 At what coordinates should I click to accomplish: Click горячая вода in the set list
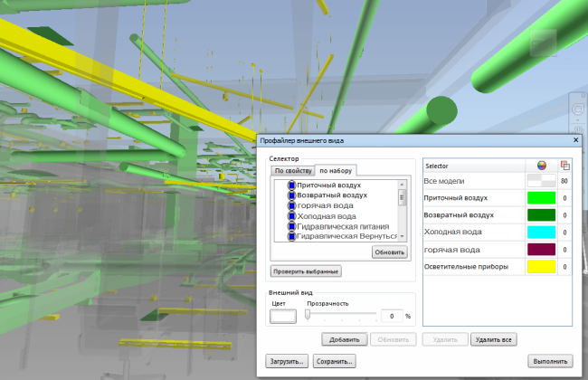(325, 206)
